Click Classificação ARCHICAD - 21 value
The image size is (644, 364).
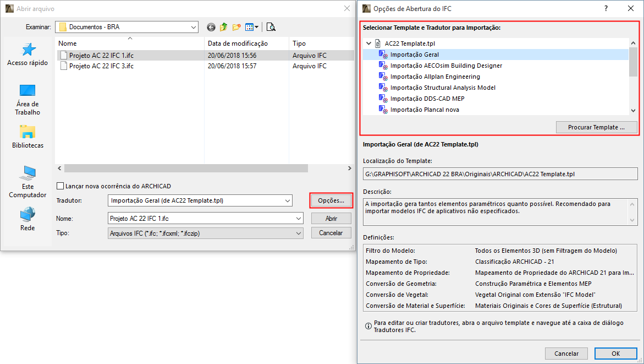tap(514, 262)
